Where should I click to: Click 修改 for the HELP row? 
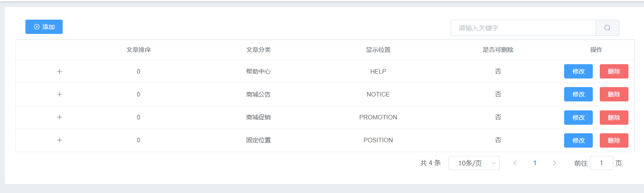click(578, 71)
